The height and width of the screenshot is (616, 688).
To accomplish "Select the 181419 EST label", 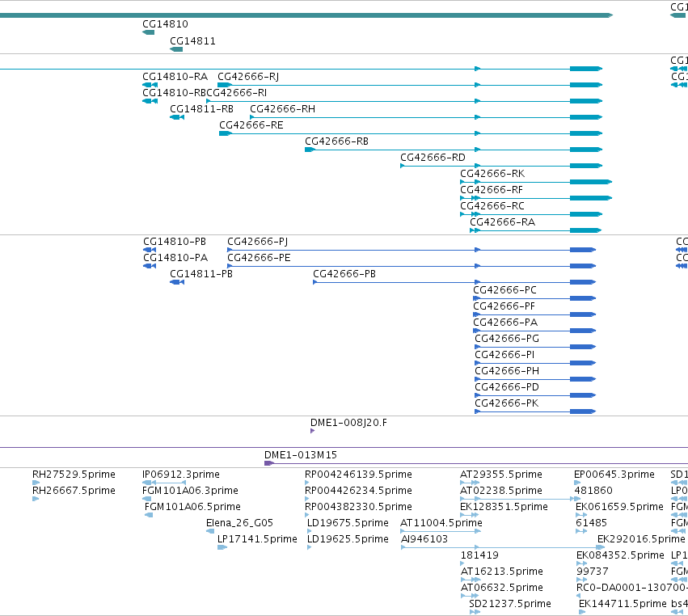I will [x=479, y=555].
